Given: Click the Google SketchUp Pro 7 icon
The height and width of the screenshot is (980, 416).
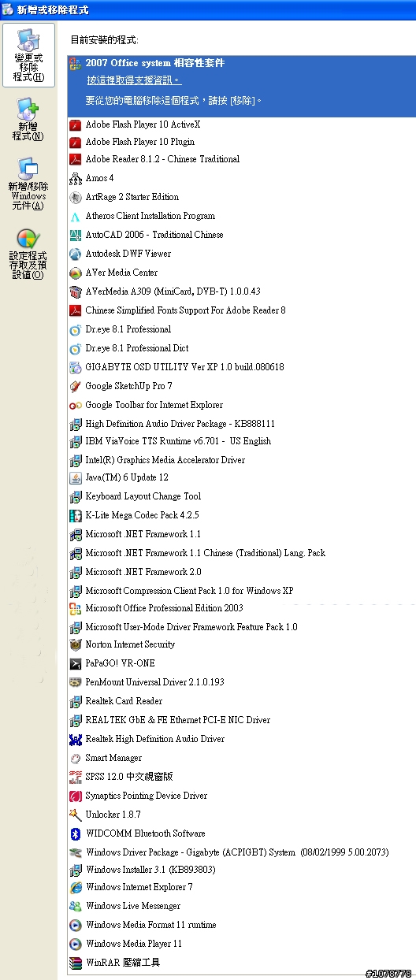Looking at the screenshot, I should pyautogui.click(x=76, y=386).
